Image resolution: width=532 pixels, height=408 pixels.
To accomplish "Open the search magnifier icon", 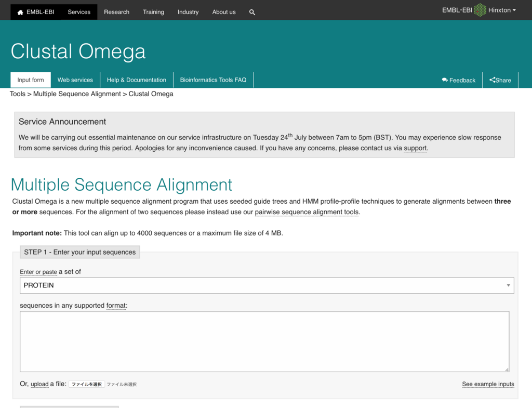I will [252, 12].
